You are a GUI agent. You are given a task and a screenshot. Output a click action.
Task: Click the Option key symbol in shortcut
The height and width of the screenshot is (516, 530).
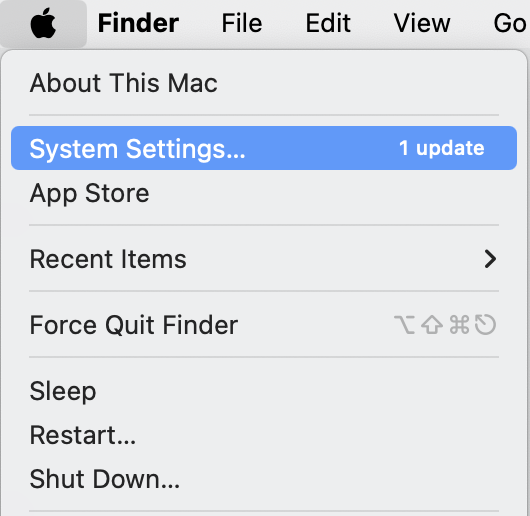405,325
